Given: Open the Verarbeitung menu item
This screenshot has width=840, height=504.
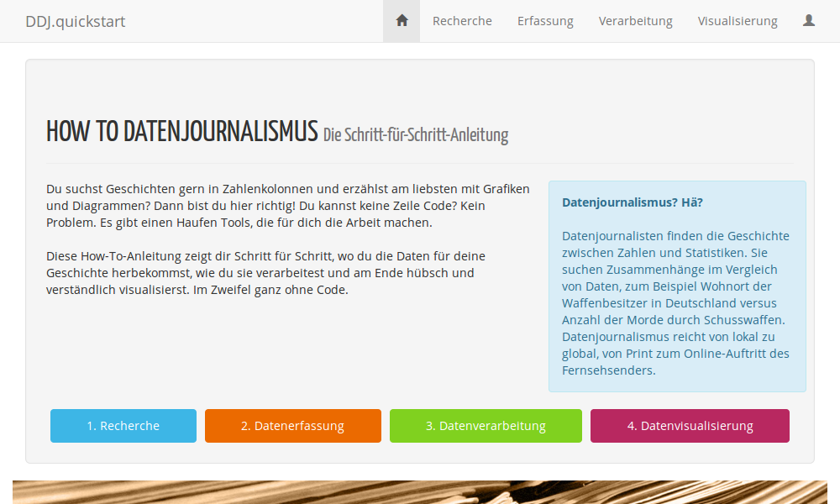Looking at the screenshot, I should 635,21.
